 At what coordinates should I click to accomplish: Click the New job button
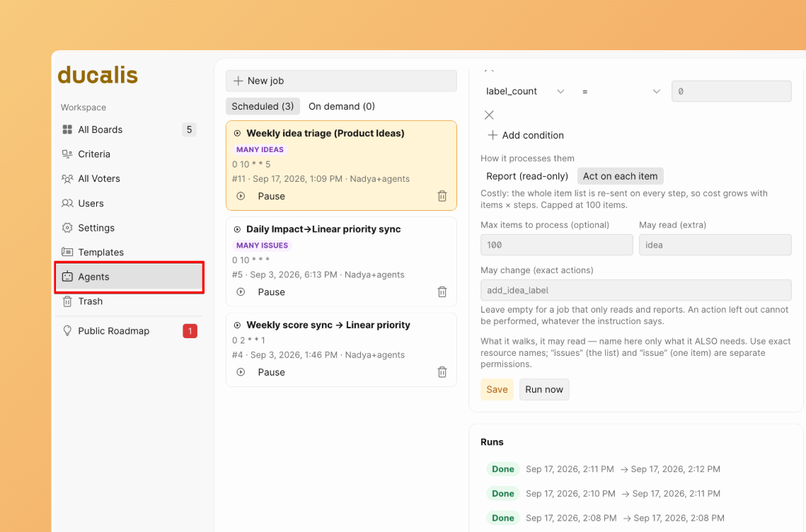coord(341,81)
